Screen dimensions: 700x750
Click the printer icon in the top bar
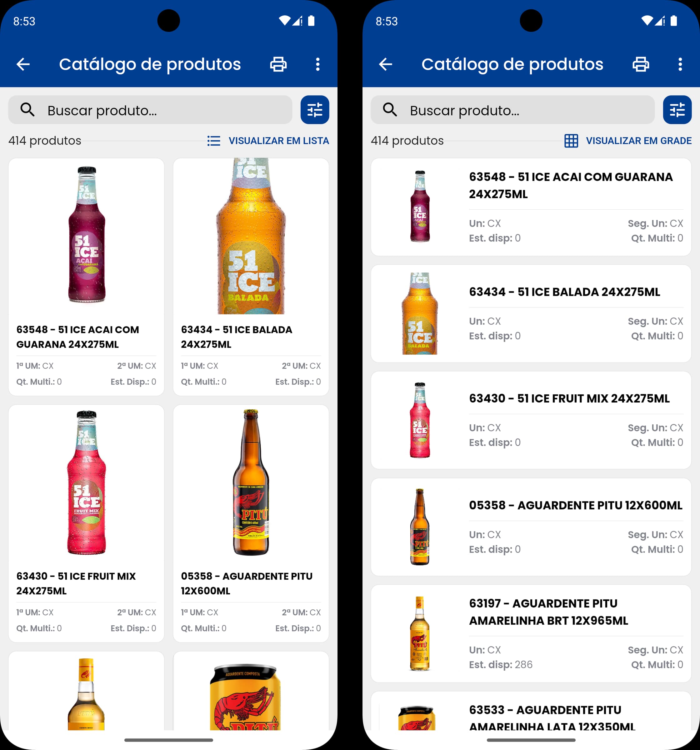278,64
